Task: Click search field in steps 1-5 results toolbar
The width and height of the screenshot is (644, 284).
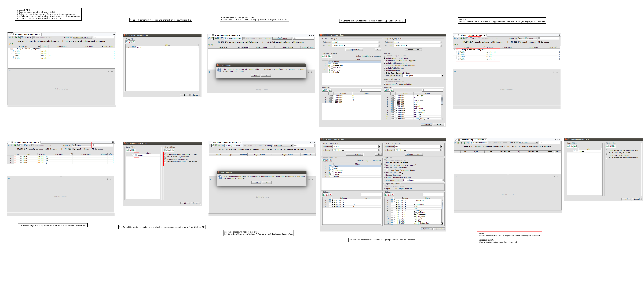Action: coord(104,38)
